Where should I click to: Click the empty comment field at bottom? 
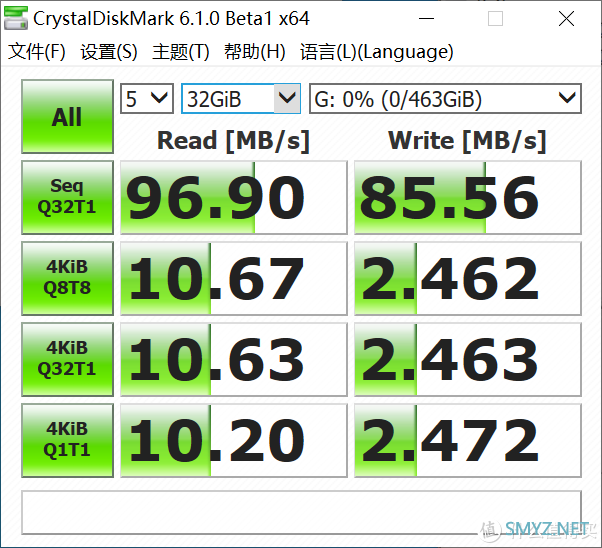click(301, 512)
